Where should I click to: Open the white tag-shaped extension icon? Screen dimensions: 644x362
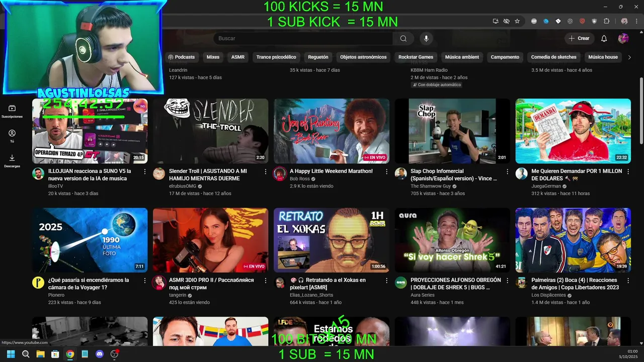coord(558,21)
